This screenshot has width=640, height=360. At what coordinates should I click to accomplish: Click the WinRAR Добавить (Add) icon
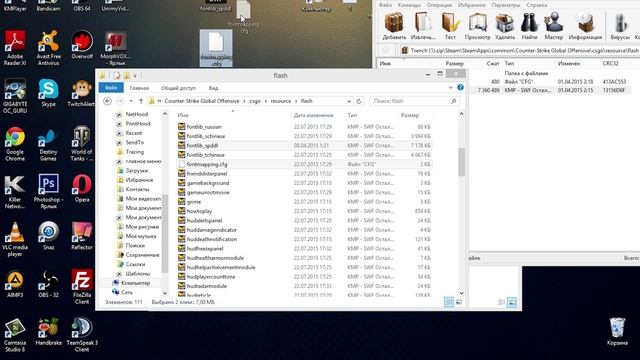pyautogui.click(x=394, y=26)
